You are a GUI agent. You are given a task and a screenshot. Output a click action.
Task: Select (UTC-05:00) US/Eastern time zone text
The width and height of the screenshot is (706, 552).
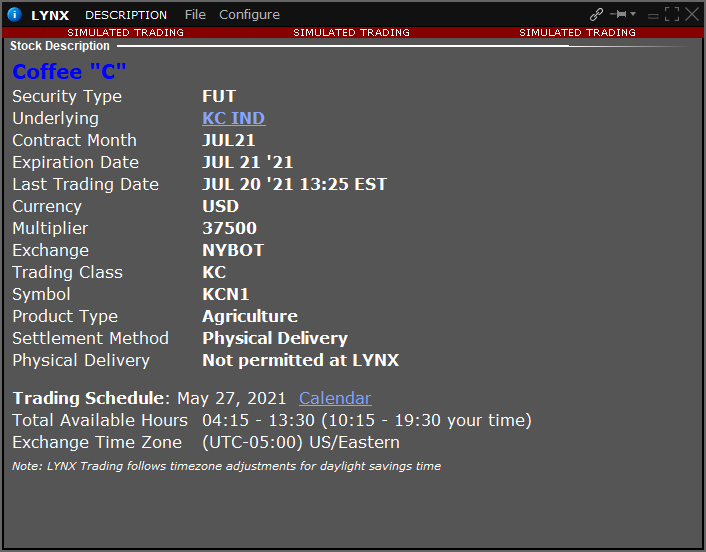301,443
